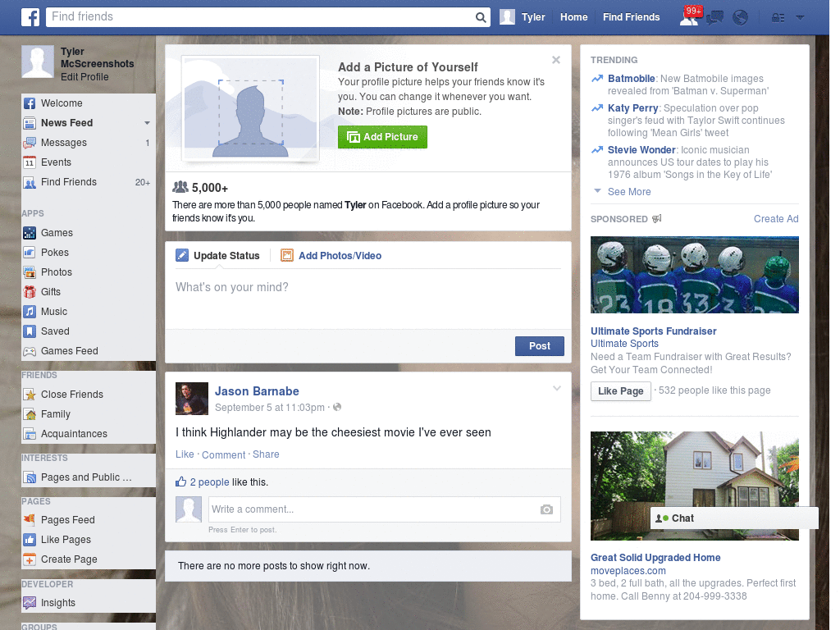Open Jason Barnabe's profile name link
This screenshot has width=840, height=630.
257,391
